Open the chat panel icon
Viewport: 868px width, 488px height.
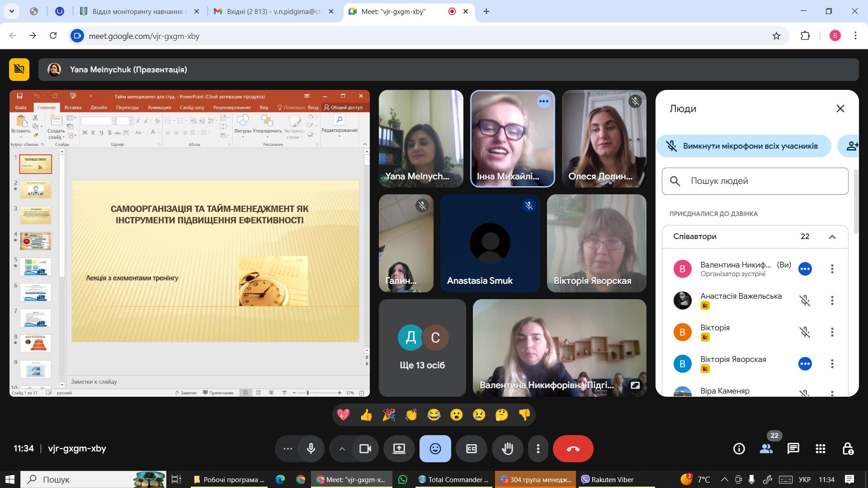(793, 449)
